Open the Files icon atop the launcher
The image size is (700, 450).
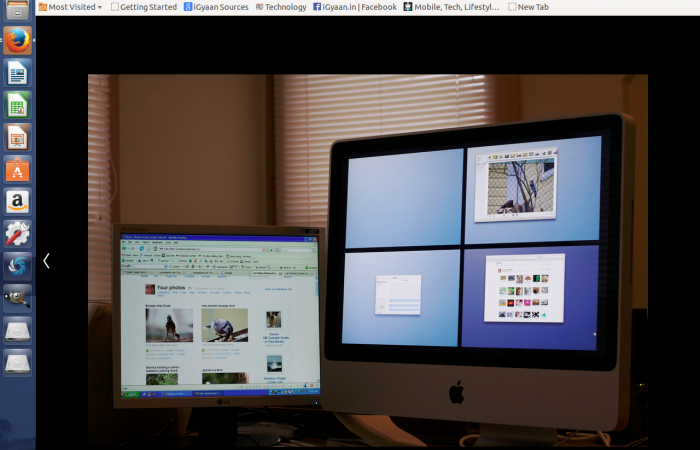pos(17,10)
